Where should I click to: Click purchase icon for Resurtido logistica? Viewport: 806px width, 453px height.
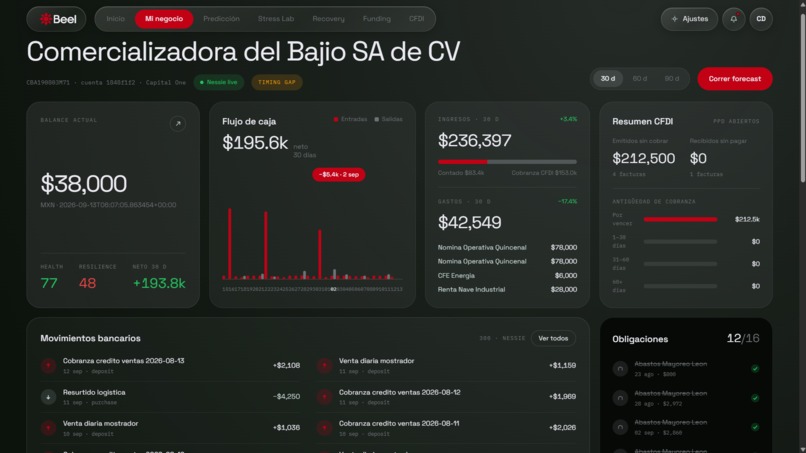click(x=48, y=397)
